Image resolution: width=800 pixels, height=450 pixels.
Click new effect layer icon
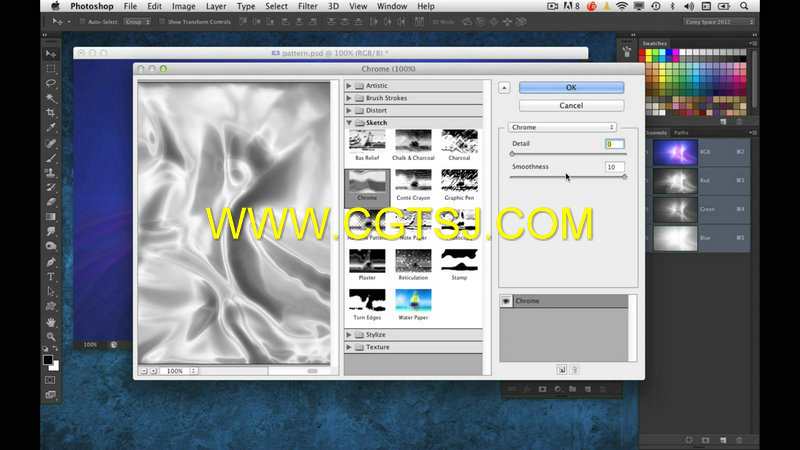point(562,369)
